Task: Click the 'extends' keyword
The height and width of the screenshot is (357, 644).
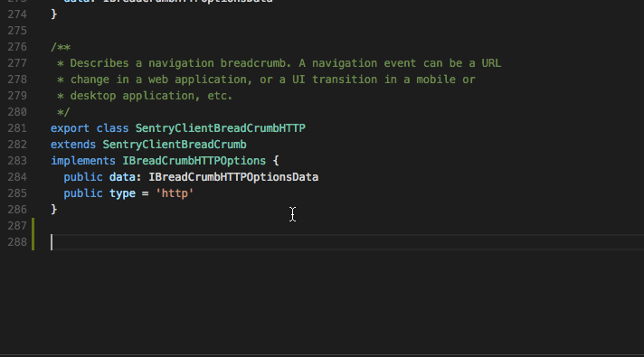Action: coord(73,145)
